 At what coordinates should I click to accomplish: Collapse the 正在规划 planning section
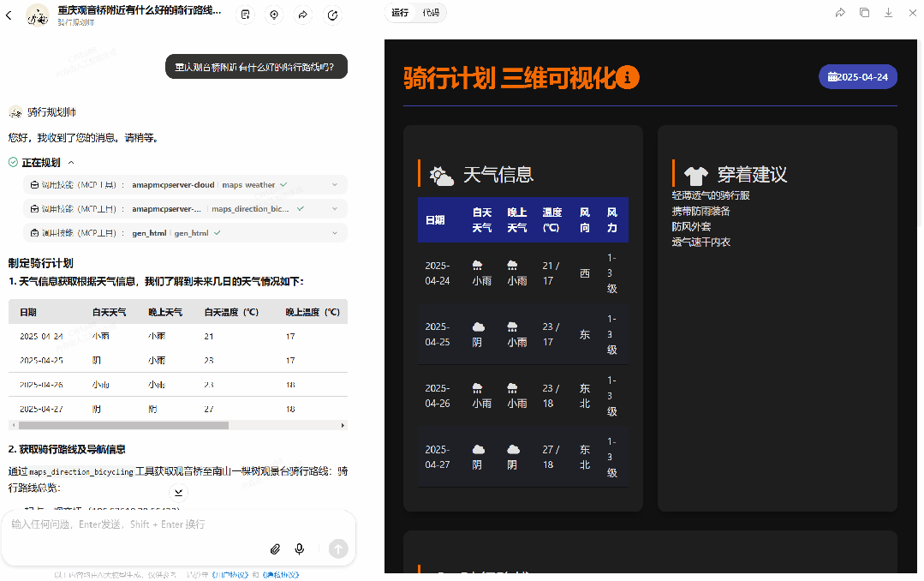(71, 162)
